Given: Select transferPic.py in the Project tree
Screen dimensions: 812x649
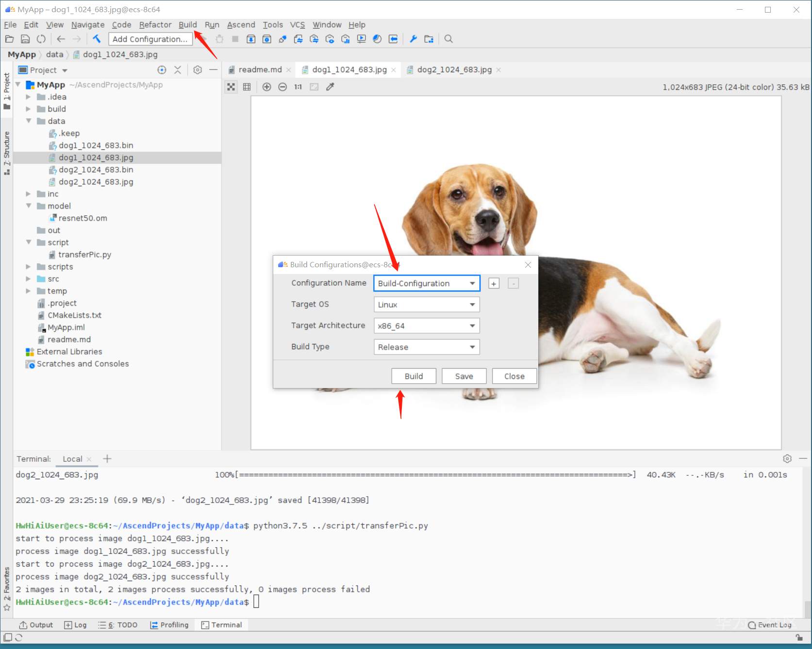Looking at the screenshot, I should 84,255.
